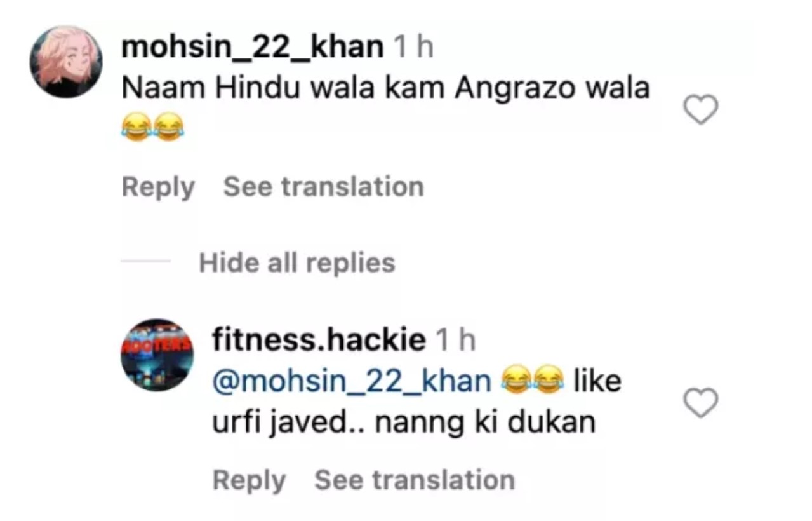Click the word like in fitness.hackie's reply
This screenshot has width=812, height=521.
pos(597,381)
